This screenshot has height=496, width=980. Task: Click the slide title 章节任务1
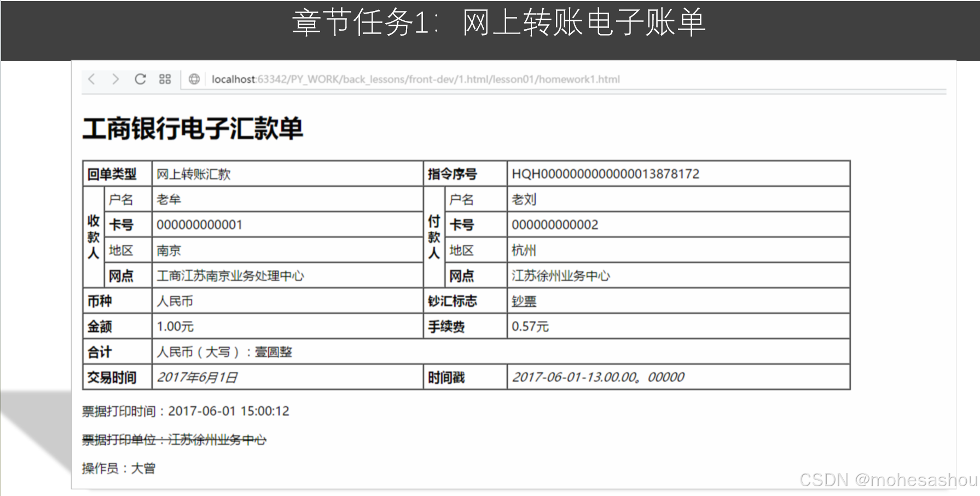pos(498,23)
